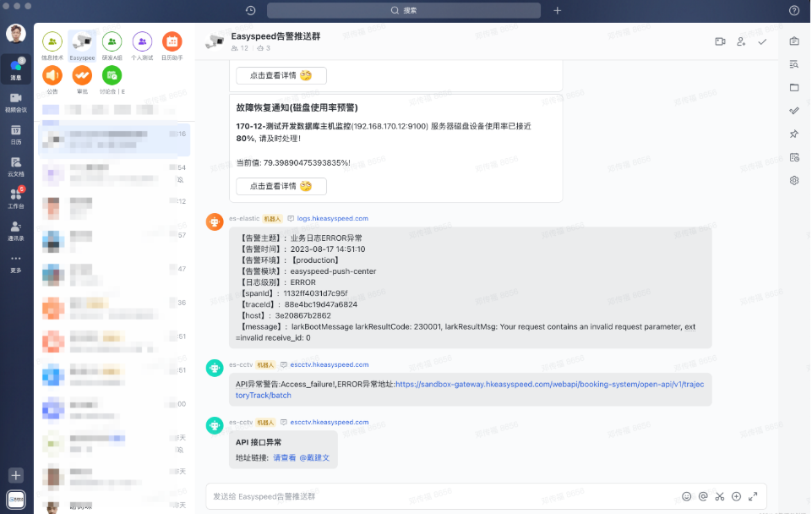
Task: Open tasks double-check icon in right sidebar
Action: [794, 111]
